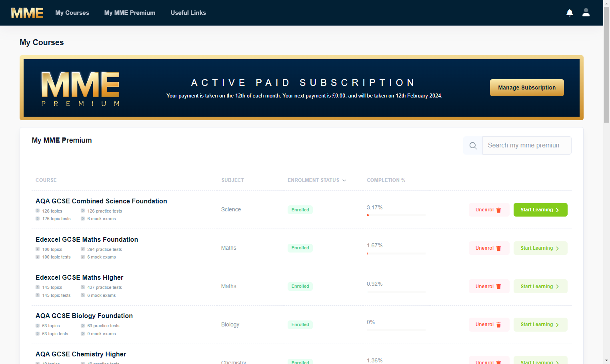
Task: Open the user account profile icon
Action: click(x=586, y=12)
